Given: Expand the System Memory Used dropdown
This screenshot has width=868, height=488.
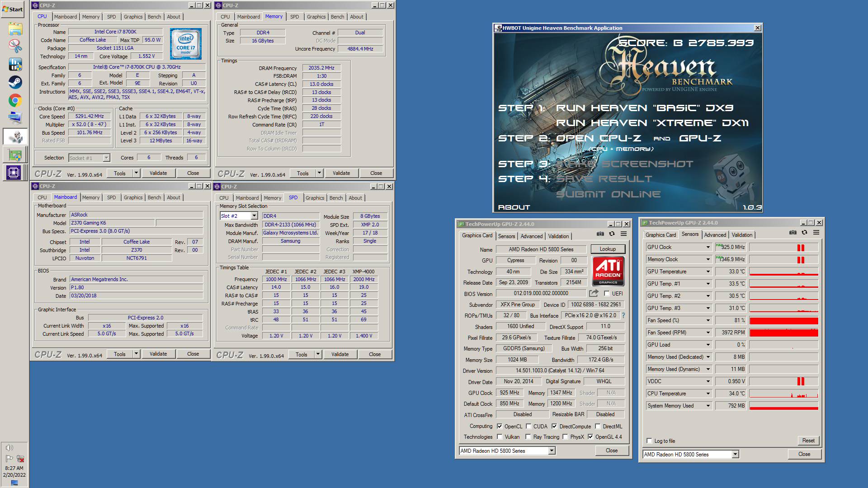Looking at the screenshot, I should pyautogui.click(x=708, y=406).
